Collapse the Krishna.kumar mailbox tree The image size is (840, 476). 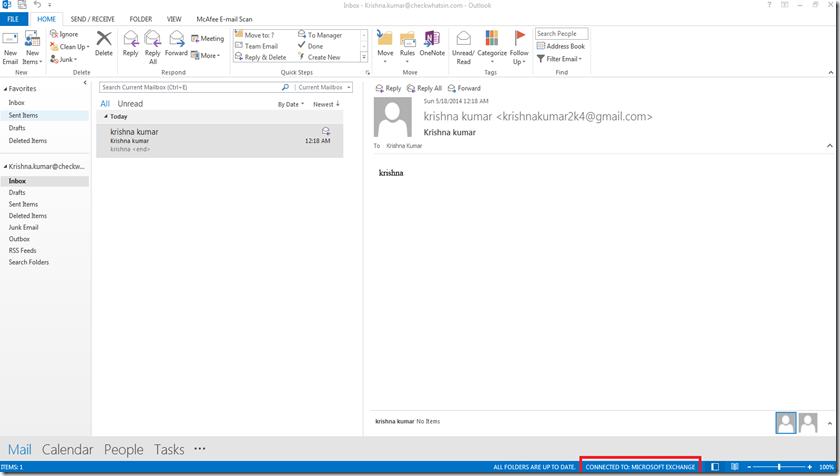tap(5, 167)
